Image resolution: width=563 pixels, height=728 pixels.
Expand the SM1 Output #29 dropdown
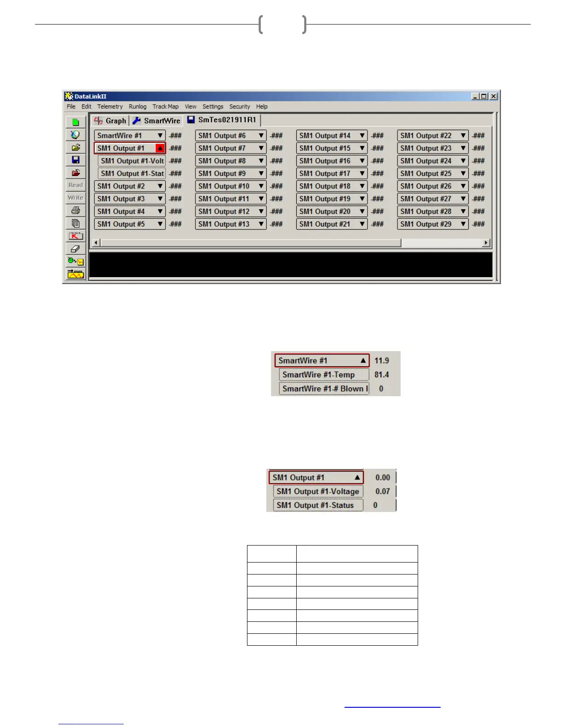click(x=463, y=224)
